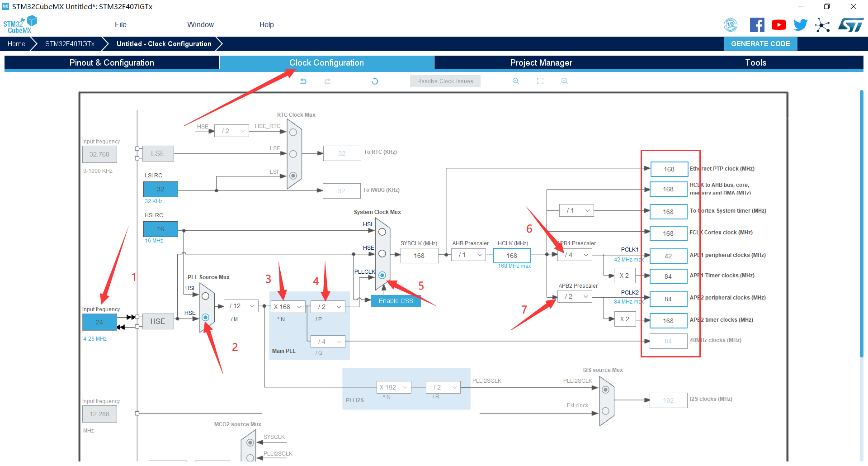
Task: Open the ST YouTube channel icon
Action: (778, 25)
